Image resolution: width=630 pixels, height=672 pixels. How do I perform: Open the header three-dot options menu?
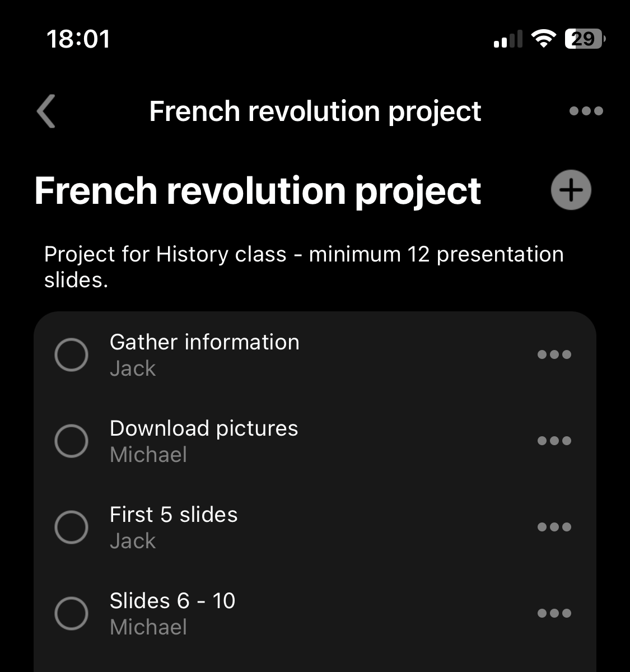pyautogui.click(x=586, y=111)
